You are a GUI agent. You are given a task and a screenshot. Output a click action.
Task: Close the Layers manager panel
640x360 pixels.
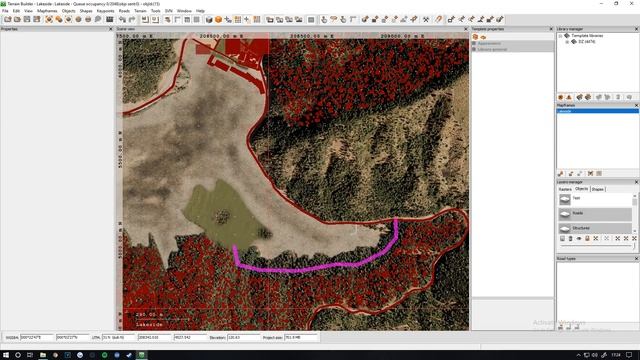[x=636, y=182]
